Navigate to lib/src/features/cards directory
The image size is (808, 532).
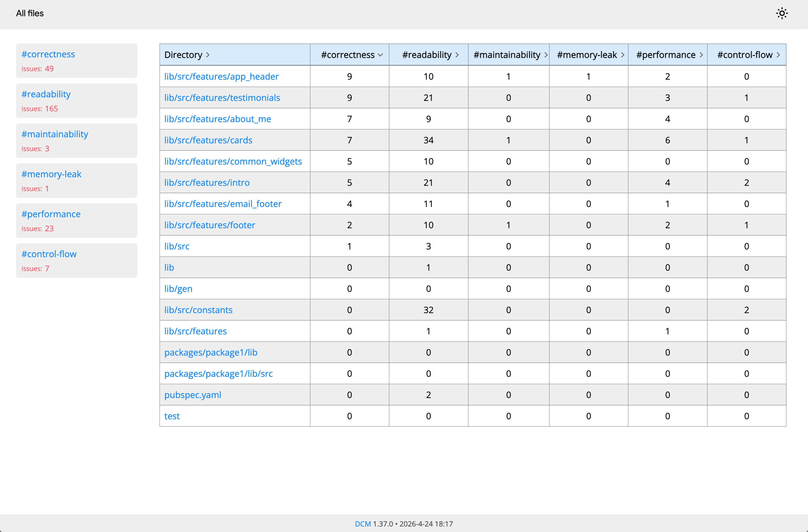208,140
